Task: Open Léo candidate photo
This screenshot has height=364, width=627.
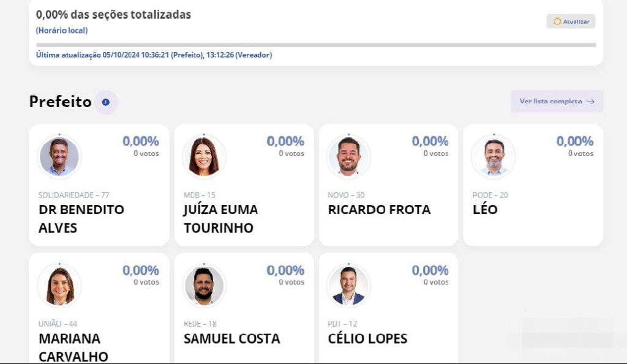Action: click(494, 157)
